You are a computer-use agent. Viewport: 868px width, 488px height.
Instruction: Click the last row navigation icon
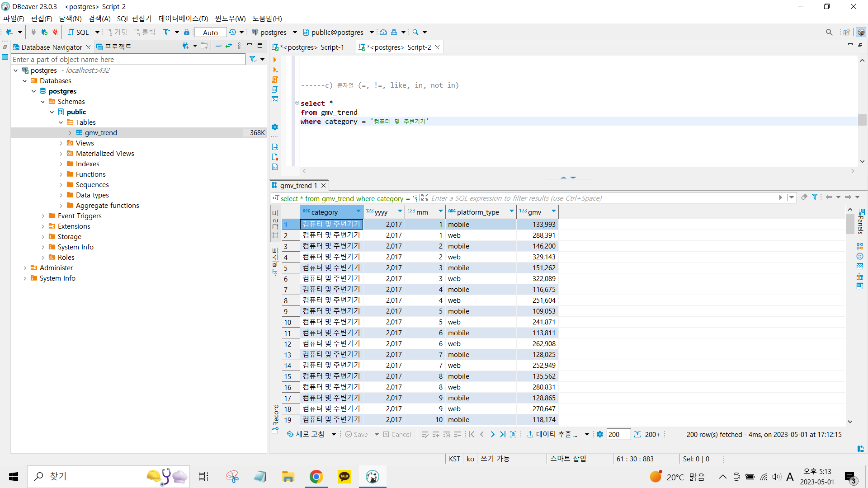(x=503, y=434)
